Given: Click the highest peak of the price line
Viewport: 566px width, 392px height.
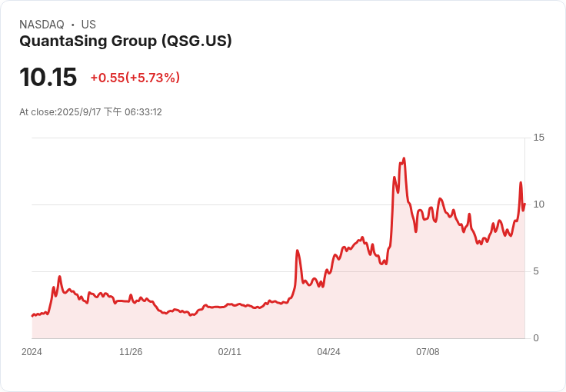Looking at the screenshot, I should 404,159.
